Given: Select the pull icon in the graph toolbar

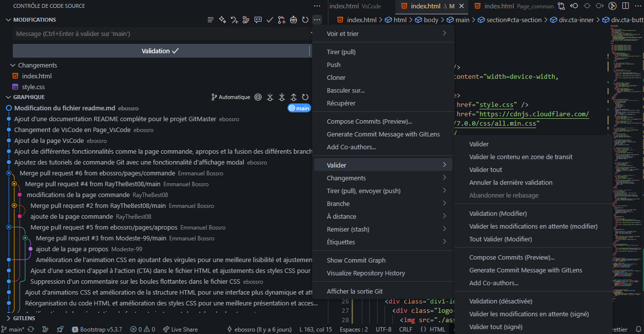Looking at the screenshot, I should point(282,97).
